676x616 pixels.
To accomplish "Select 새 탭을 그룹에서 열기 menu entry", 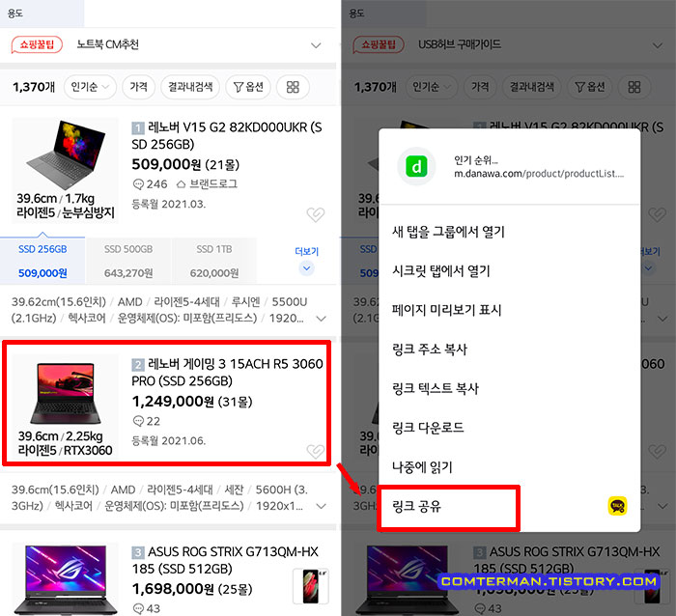I will pos(448,232).
